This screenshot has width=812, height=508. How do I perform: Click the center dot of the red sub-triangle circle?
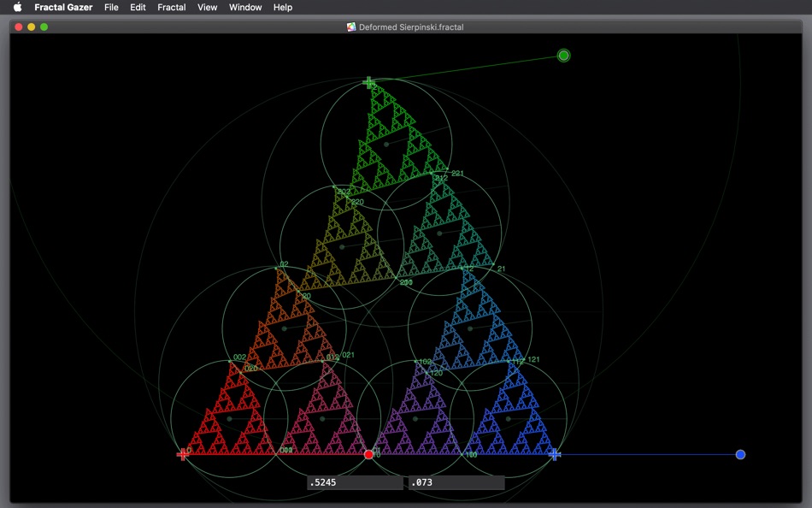[x=229, y=419]
